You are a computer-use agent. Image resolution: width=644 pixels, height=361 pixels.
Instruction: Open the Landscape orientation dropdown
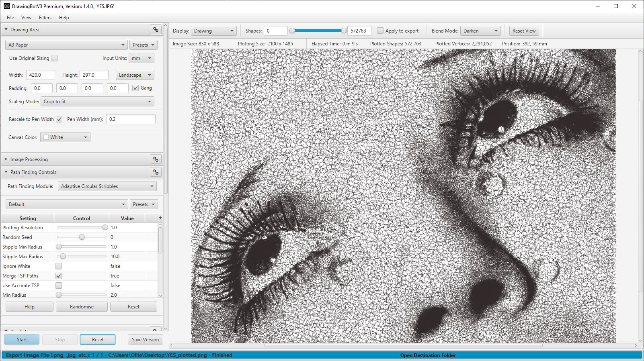click(x=135, y=75)
